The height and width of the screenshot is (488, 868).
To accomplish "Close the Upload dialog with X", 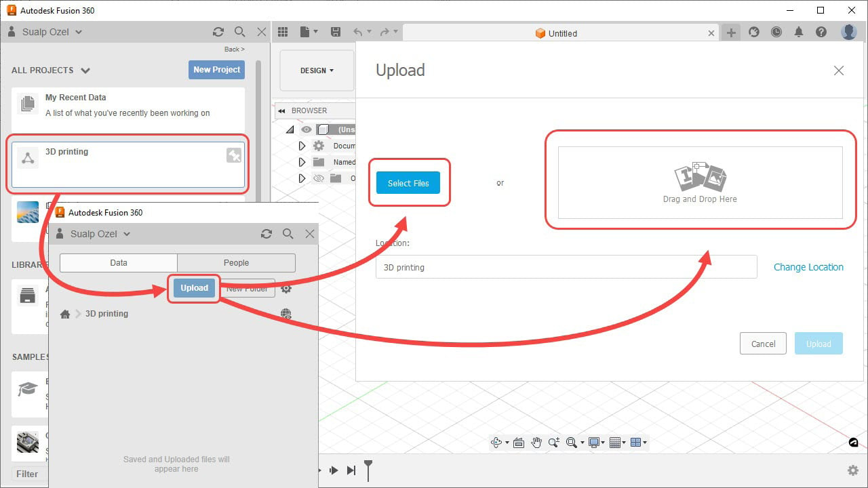I will [839, 70].
